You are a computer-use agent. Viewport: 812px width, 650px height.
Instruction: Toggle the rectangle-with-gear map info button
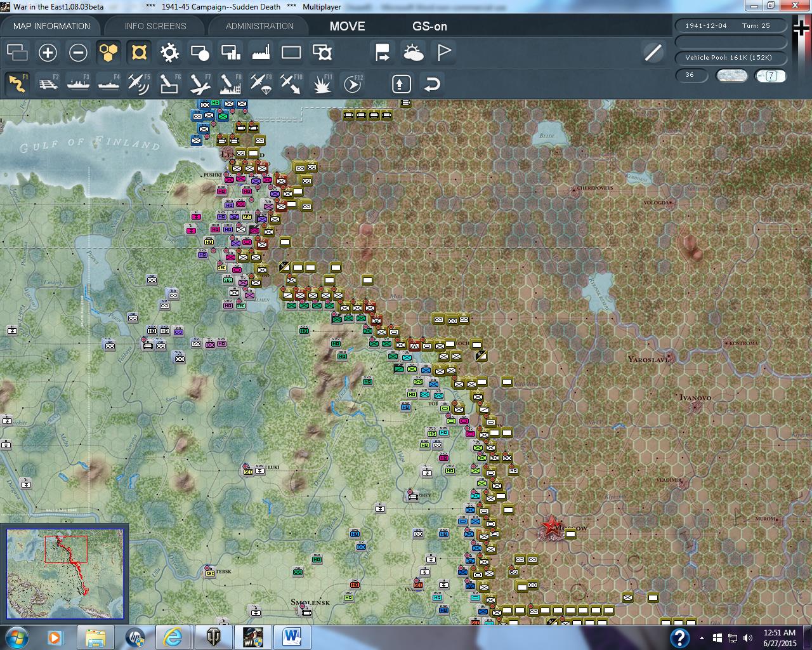tap(322, 53)
